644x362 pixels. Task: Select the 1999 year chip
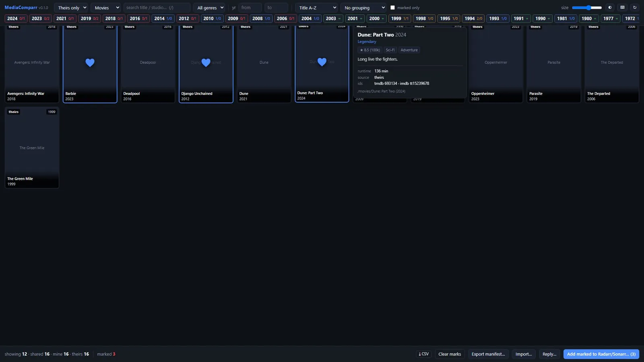(400, 19)
